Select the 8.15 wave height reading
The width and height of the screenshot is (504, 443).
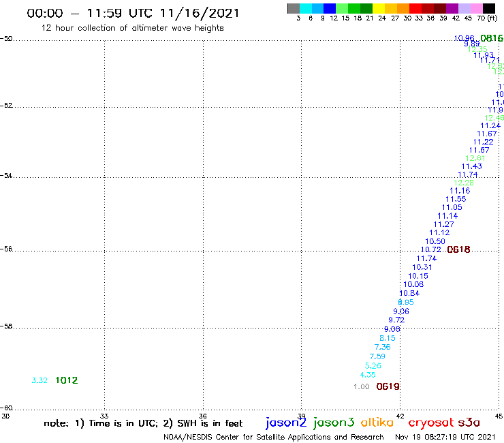point(388,338)
